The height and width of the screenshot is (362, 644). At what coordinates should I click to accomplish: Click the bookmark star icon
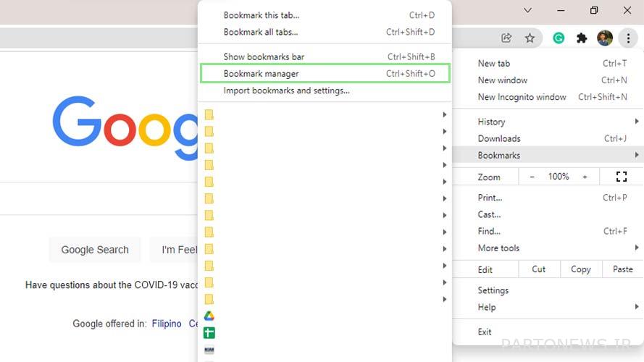530,38
